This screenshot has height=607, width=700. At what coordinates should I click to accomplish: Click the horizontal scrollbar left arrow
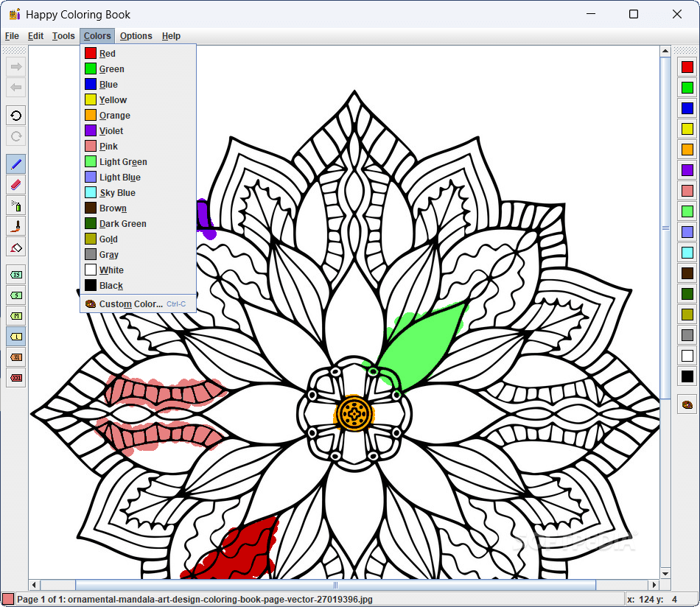(35, 585)
